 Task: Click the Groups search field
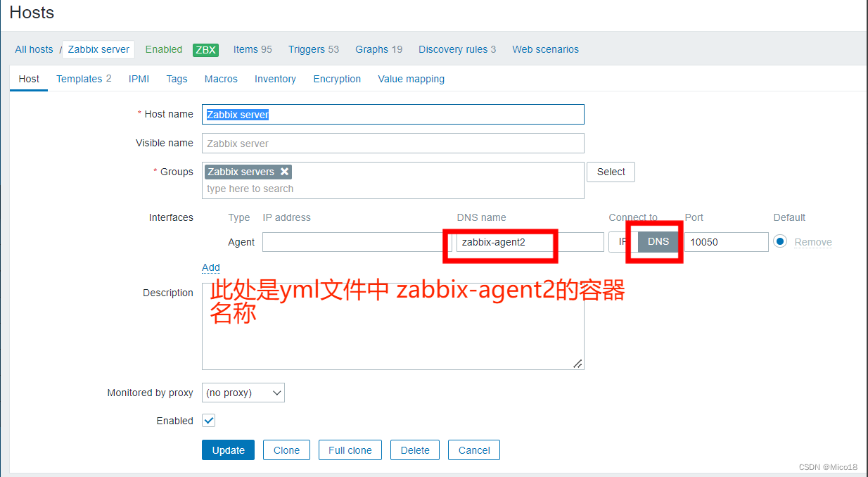393,189
